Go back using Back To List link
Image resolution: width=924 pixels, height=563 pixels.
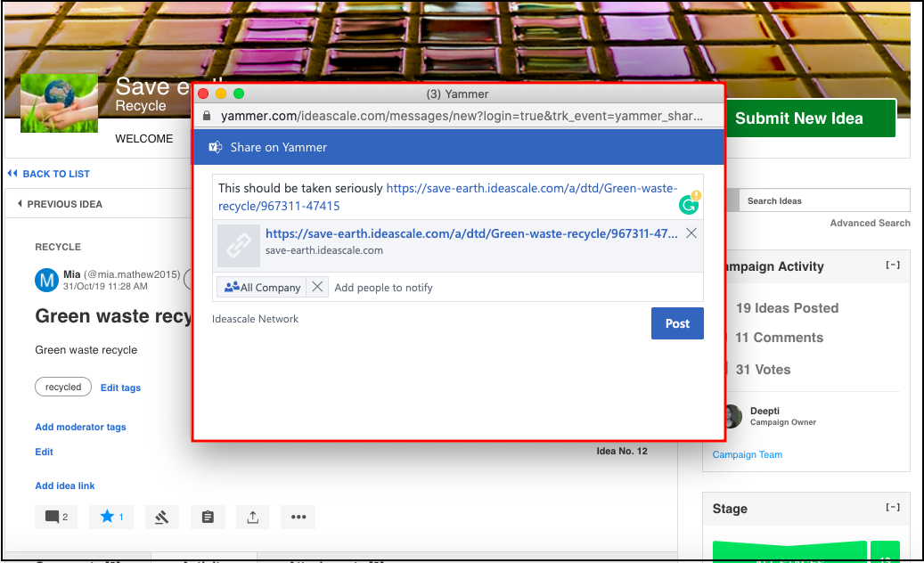click(49, 174)
